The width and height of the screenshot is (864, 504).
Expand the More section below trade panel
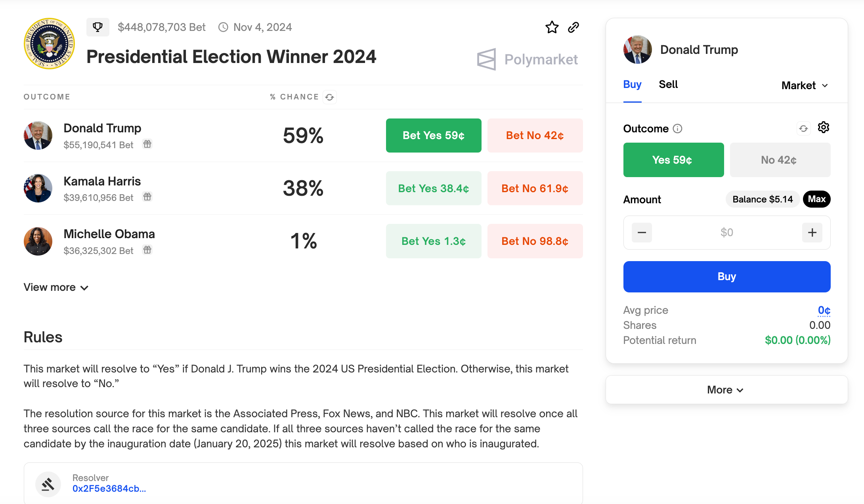[726, 390]
